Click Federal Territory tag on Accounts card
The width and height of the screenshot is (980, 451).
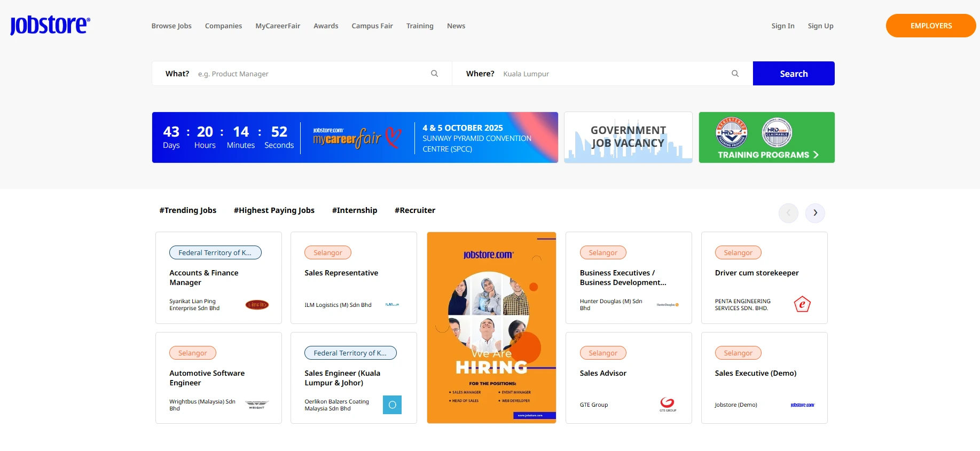(215, 252)
